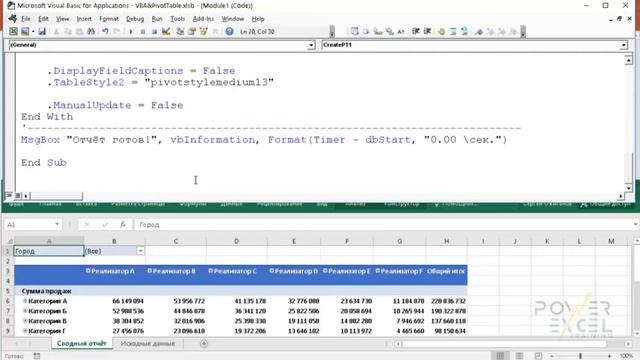Switch to the Исходные данные sheet tab
The image size is (640, 360).
coord(148,343)
